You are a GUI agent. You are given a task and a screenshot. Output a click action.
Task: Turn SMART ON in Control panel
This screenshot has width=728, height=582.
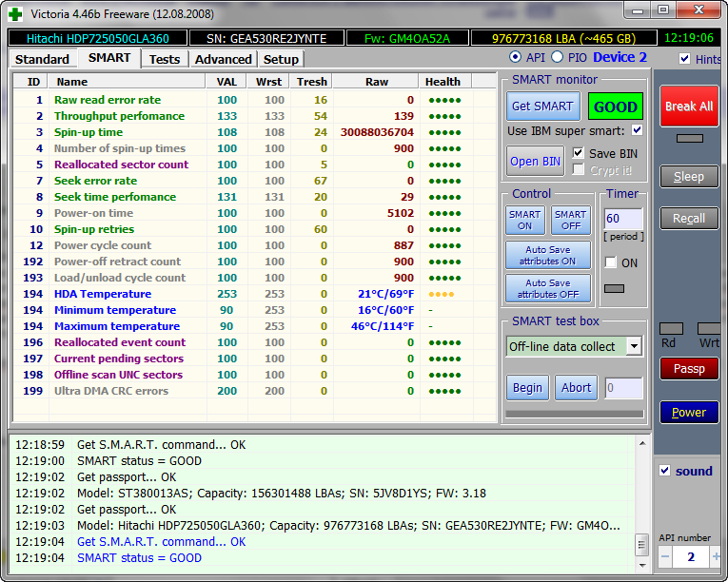point(524,220)
